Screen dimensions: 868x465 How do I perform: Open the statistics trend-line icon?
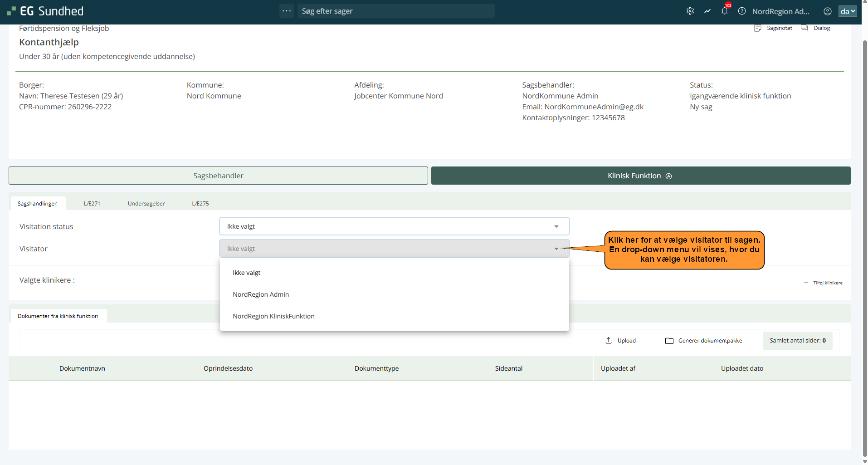707,11
